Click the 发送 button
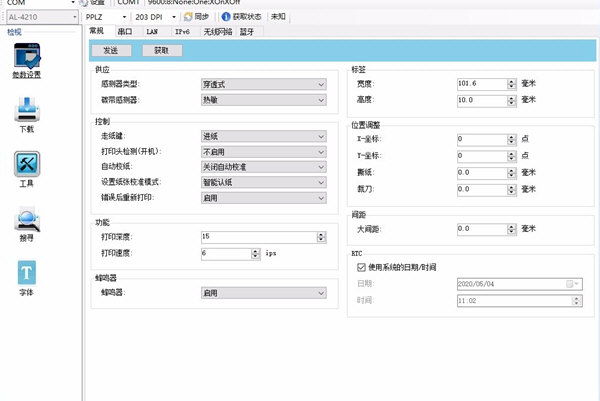600x401 pixels. [x=111, y=51]
